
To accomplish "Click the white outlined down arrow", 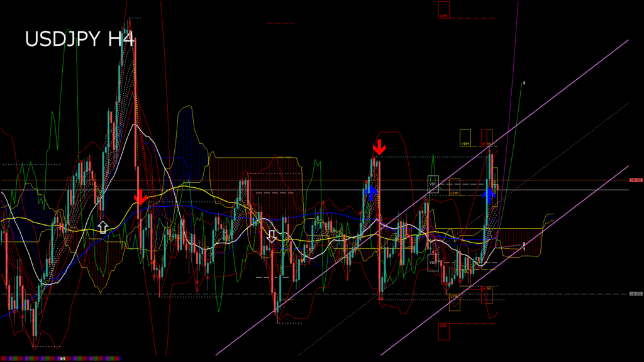I will coord(272,236).
